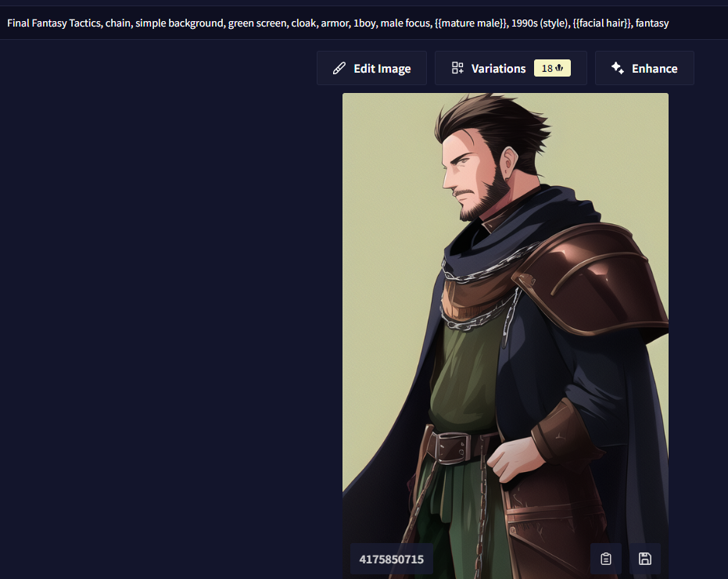Place cursor on "1990s (style)" tag
The height and width of the screenshot is (579, 728).
point(540,23)
